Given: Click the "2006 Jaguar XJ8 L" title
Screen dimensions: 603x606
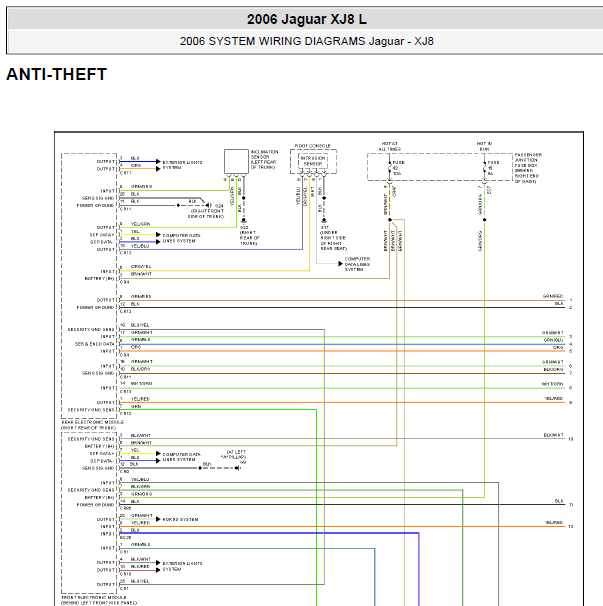Looking at the screenshot, I should tap(307, 19).
